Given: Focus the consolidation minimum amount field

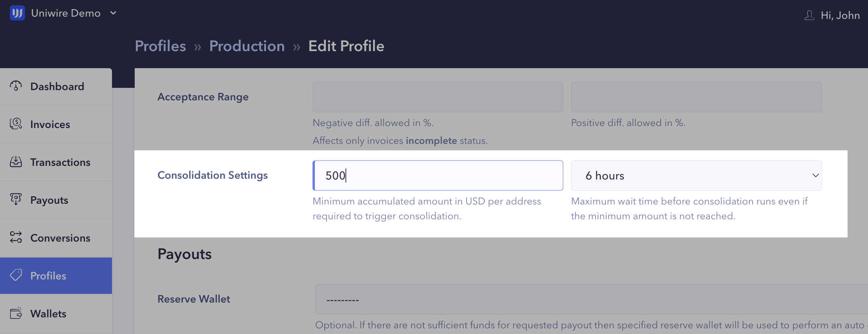Looking at the screenshot, I should (x=438, y=175).
